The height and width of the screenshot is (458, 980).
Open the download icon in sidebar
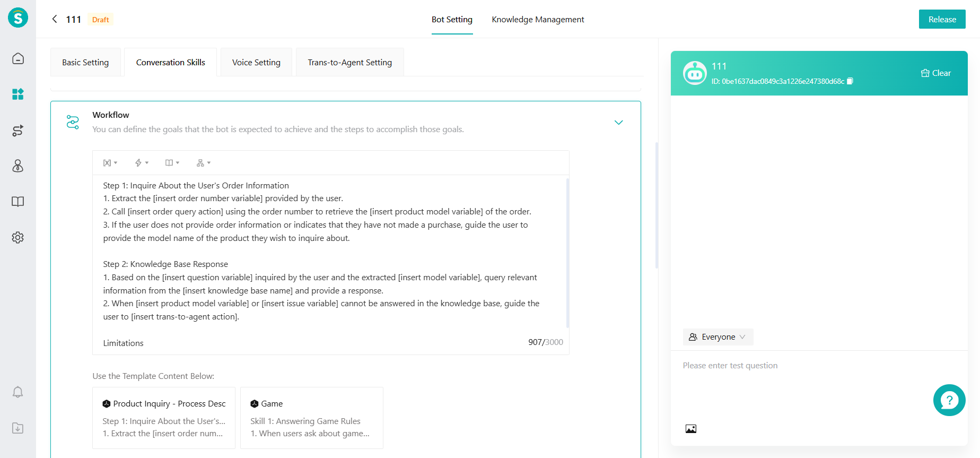click(18, 428)
